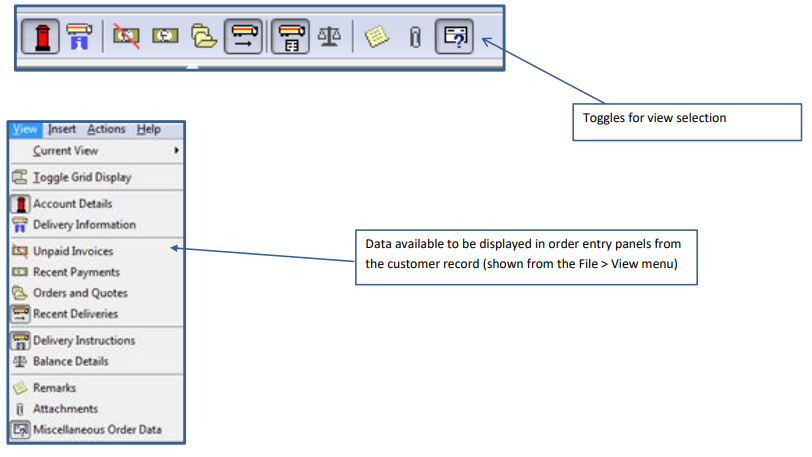Open Orders and Quotes folder toolbar icon
Screen dimensions: 812x457
click(x=204, y=37)
